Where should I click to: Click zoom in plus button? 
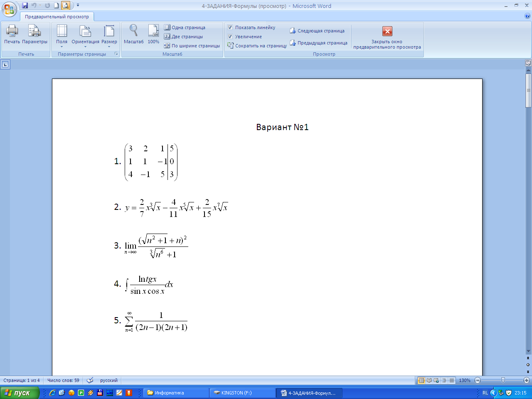526,380
